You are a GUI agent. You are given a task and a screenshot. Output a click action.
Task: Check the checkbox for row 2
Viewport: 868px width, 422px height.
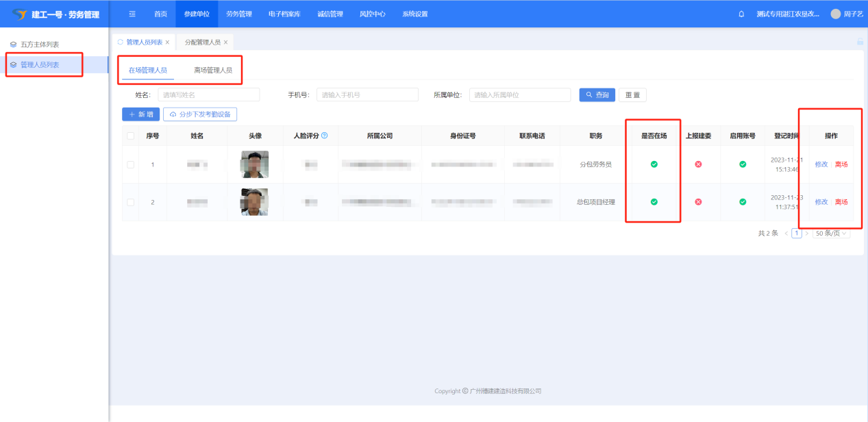tap(131, 202)
